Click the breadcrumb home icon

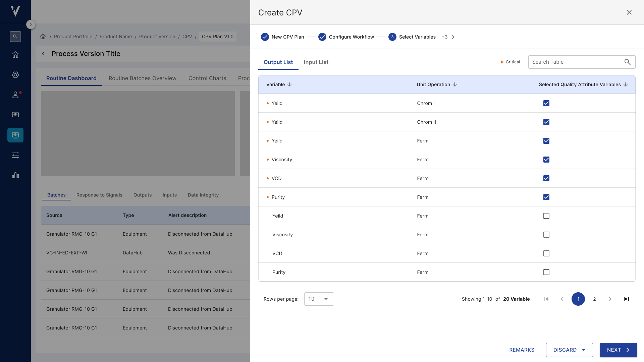pos(43,37)
